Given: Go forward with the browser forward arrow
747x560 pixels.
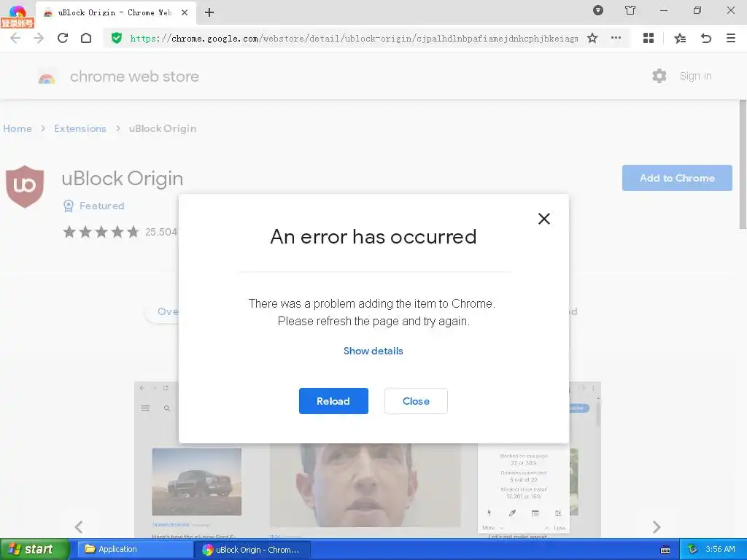Looking at the screenshot, I should pos(39,38).
